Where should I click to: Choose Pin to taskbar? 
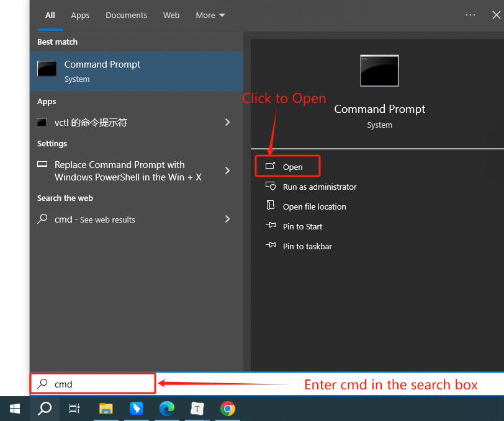(307, 247)
